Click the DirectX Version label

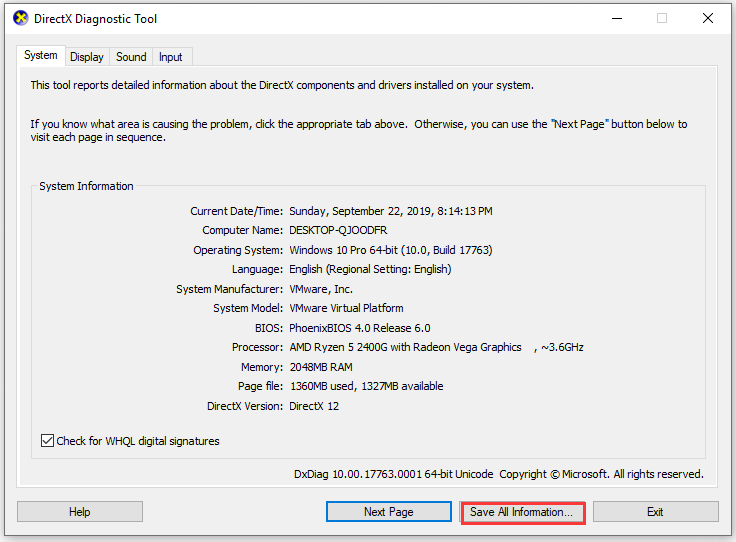(245, 406)
